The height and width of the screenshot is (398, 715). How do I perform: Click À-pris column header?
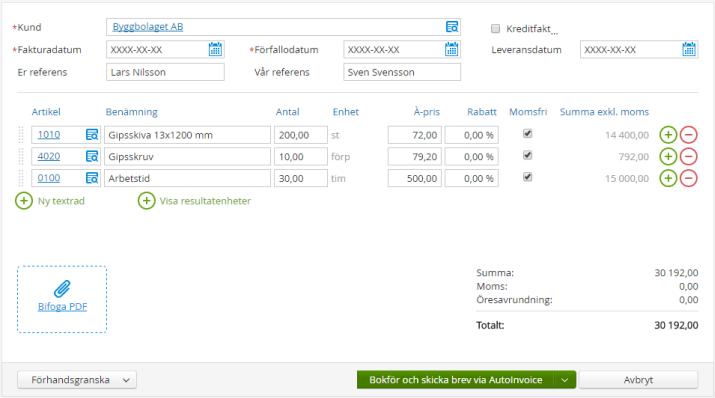pyautogui.click(x=427, y=112)
